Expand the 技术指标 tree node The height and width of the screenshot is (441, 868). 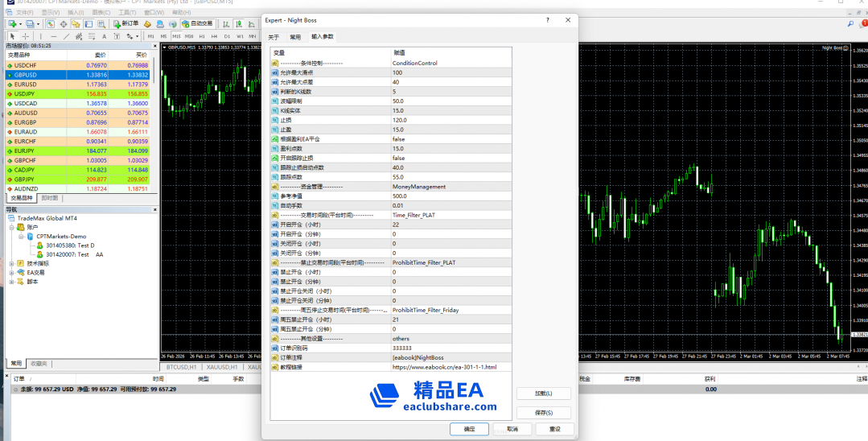(x=11, y=263)
